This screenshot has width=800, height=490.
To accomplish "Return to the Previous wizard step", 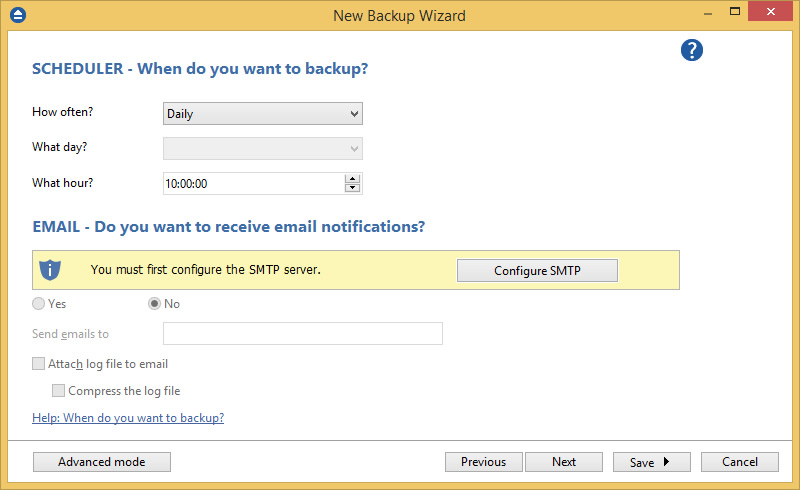I will coord(483,462).
